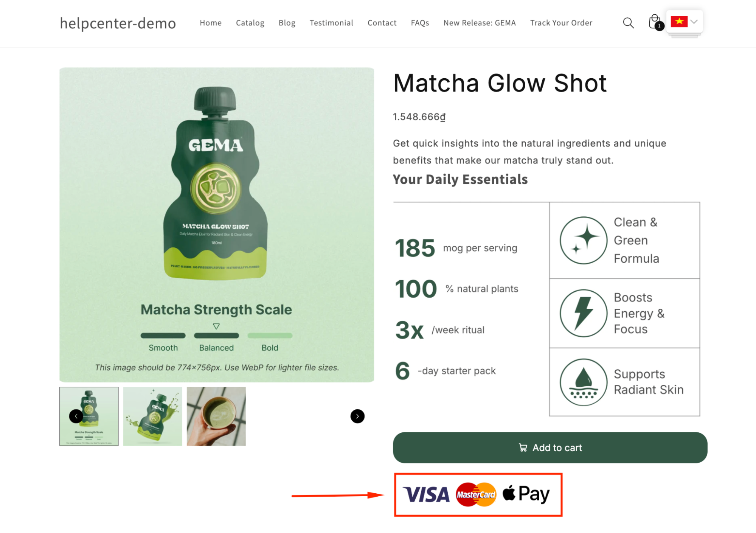Click the helpcenter-demo logo
756x533 pixels.
click(x=118, y=23)
